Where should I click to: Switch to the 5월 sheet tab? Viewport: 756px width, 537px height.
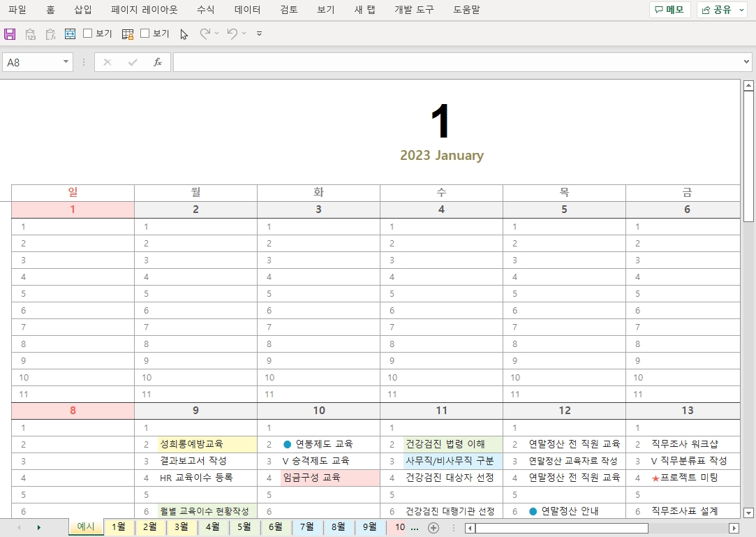244,527
